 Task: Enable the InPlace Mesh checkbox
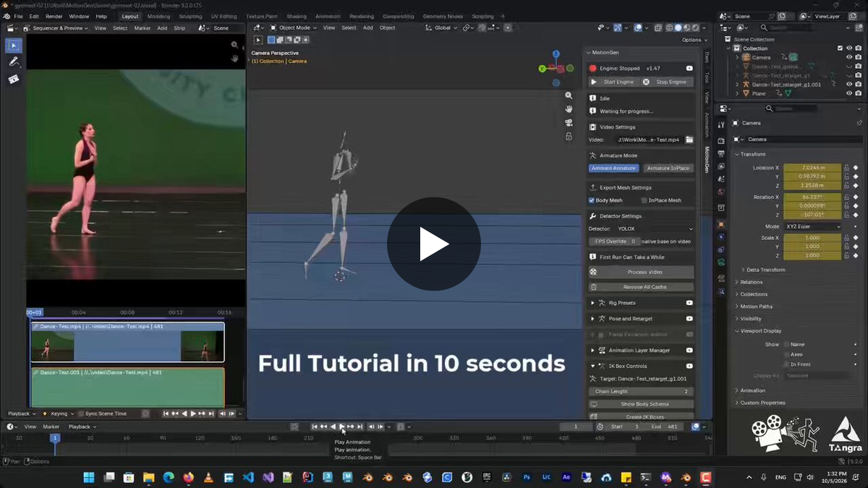tap(644, 200)
